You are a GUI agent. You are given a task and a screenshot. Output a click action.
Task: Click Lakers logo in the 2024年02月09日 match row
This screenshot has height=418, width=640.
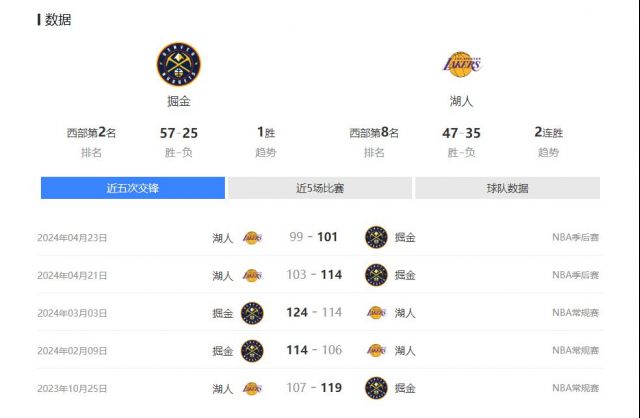point(376,350)
